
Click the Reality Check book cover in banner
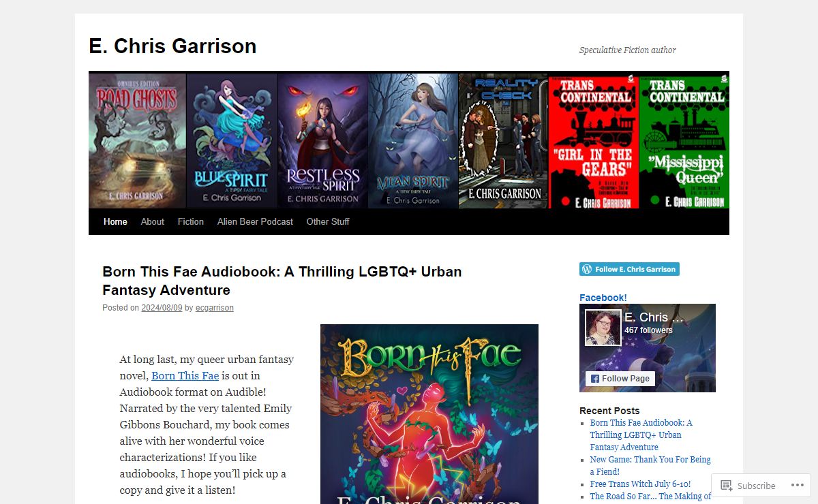(503, 140)
